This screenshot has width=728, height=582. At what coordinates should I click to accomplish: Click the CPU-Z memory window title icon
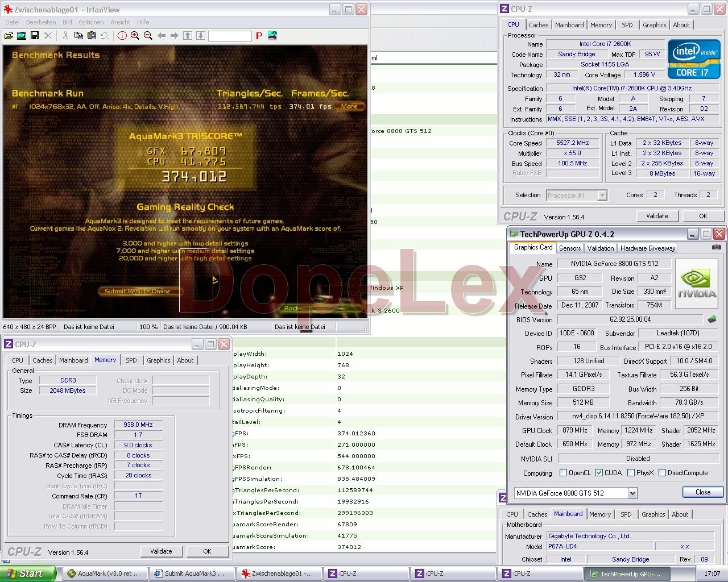pyautogui.click(x=8, y=344)
